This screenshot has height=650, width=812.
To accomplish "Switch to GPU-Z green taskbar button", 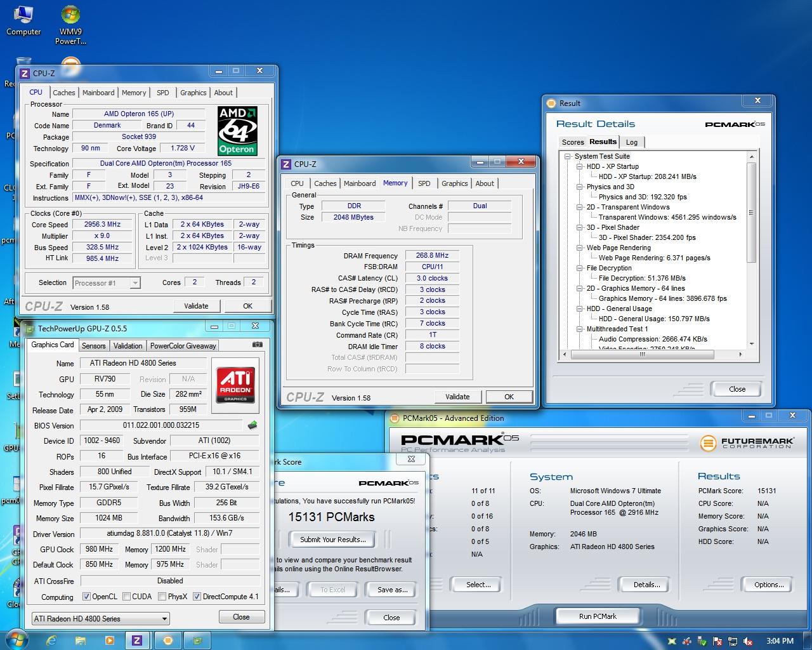I will [x=198, y=640].
